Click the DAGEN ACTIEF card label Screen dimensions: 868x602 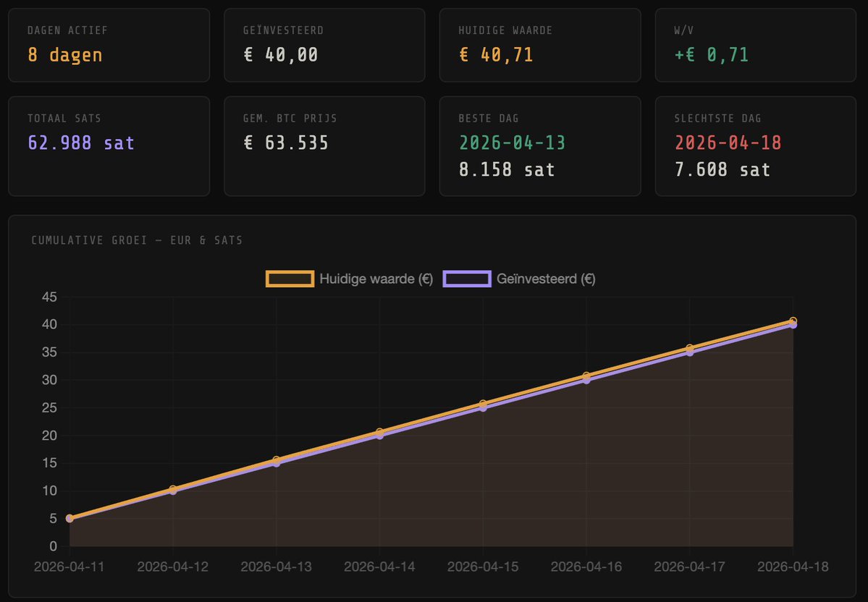coord(67,30)
